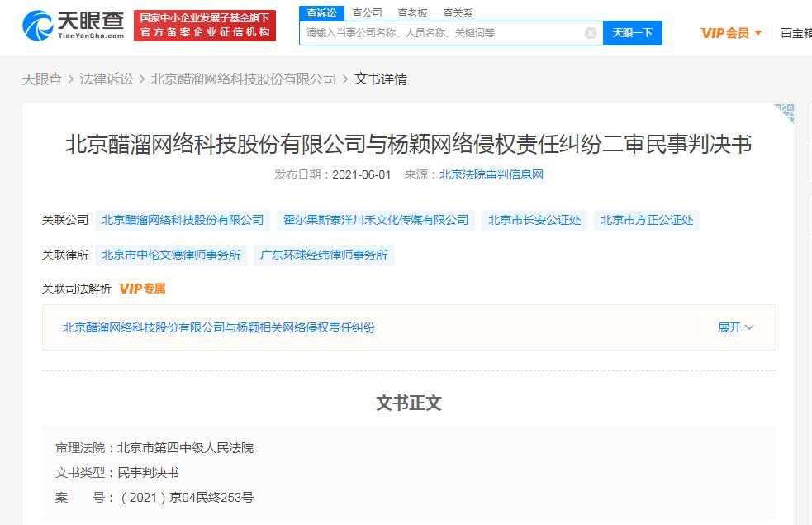
Task: Click the 天眼一下 search button
Action: 632,33
